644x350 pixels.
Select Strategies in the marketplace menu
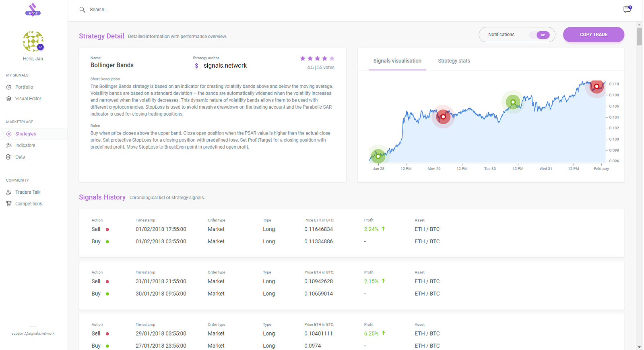(26, 134)
